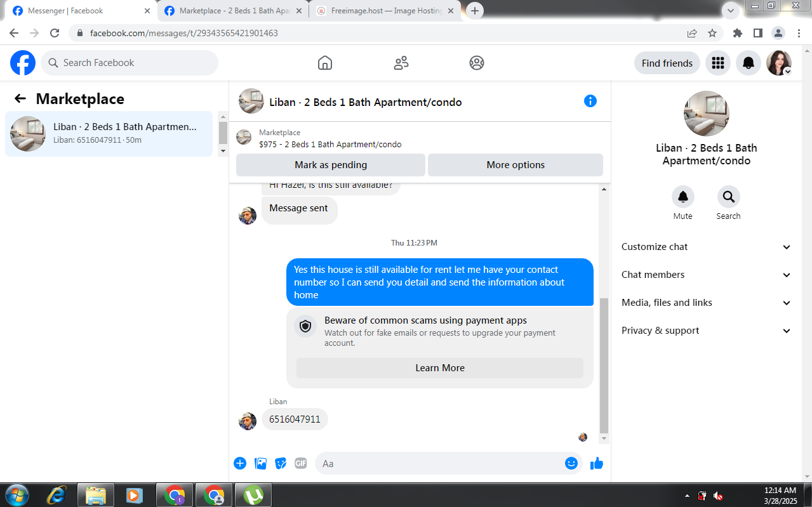Attach a photo or file icon

(260, 463)
